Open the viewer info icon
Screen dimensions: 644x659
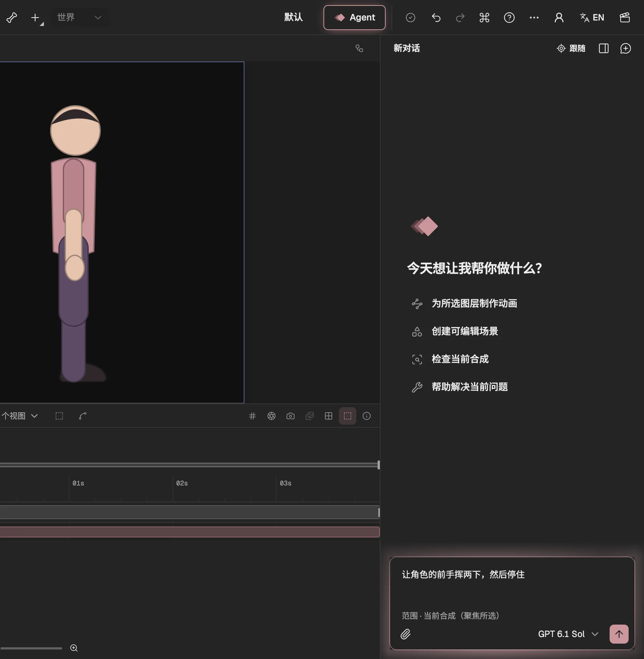pos(367,416)
